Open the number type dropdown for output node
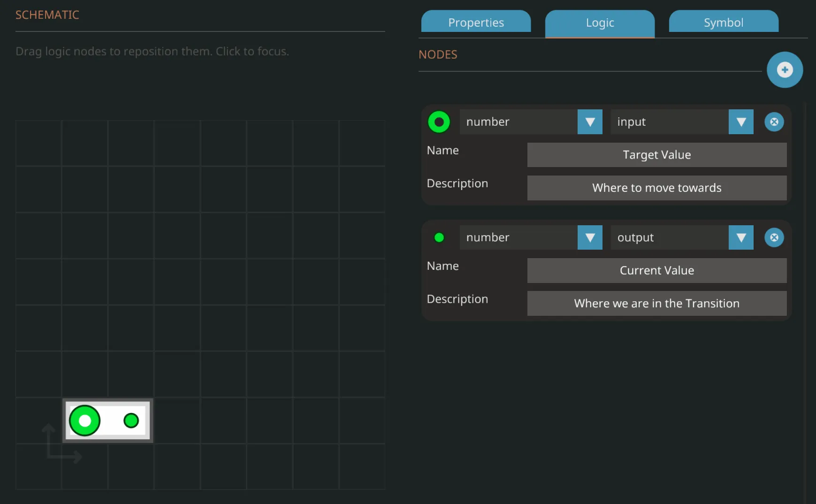This screenshot has width=816, height=504. pyautogui.click(x=589, y=237)
